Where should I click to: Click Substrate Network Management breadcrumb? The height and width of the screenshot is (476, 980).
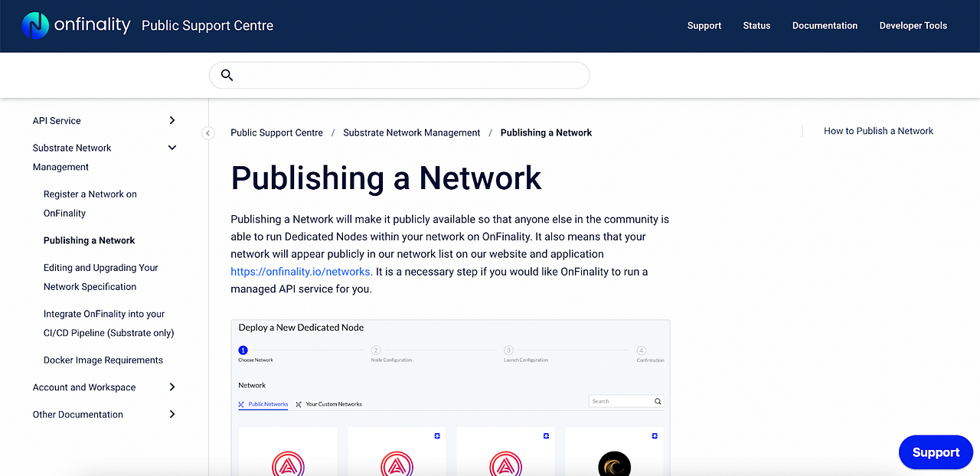[x=412, y=132]
